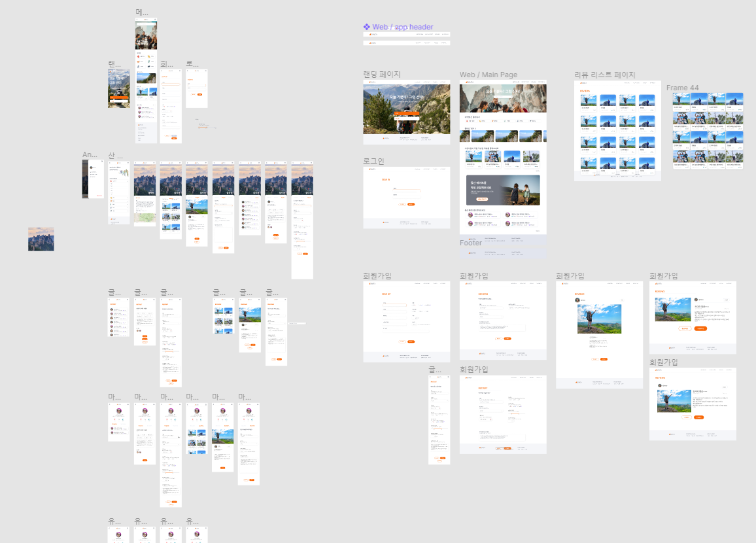This screenshot has height=543, width=756.
Task: Click large hiker photo in tall 회원가입 review frame
Action: coord(599,319)
